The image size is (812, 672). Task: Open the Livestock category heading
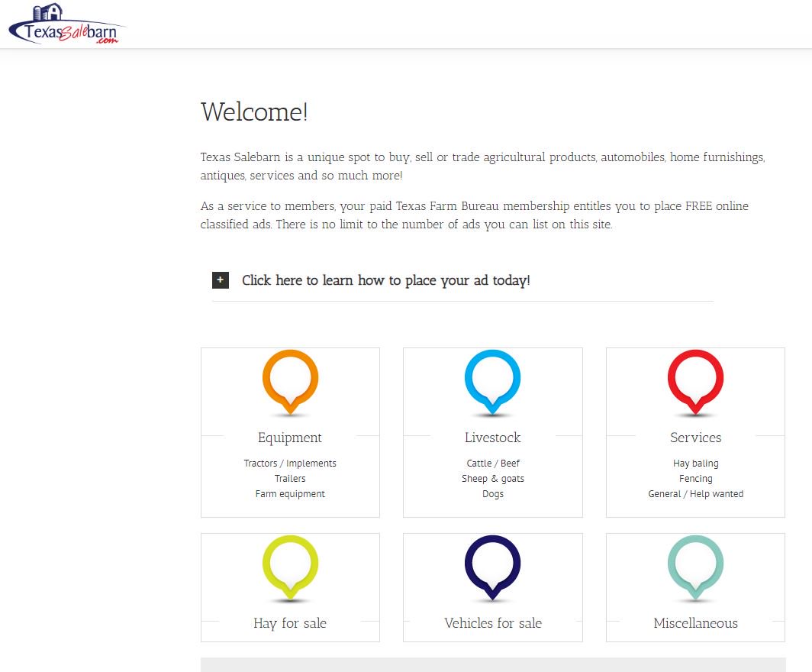pos(492,438)
